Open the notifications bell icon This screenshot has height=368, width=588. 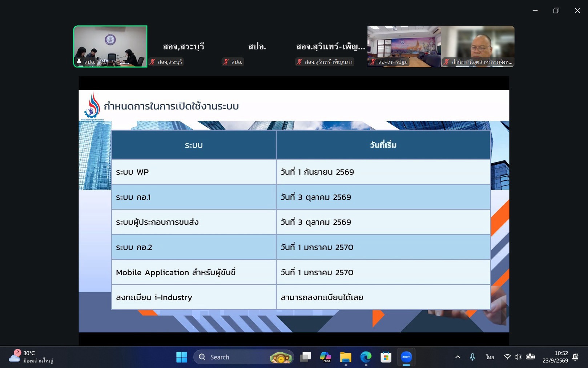point(575,357)
